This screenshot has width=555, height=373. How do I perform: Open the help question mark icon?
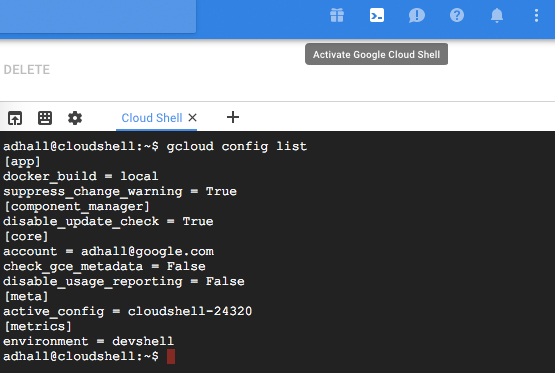pos(457,15)
